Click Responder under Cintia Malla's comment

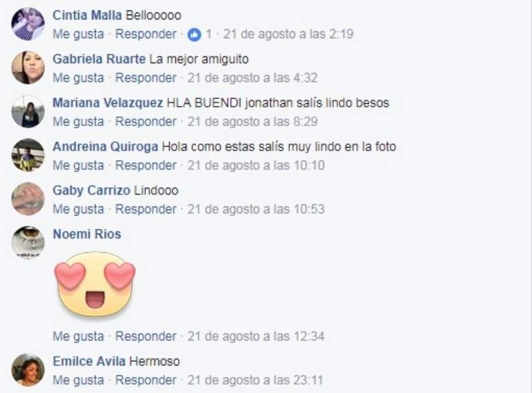coord(146,34)
